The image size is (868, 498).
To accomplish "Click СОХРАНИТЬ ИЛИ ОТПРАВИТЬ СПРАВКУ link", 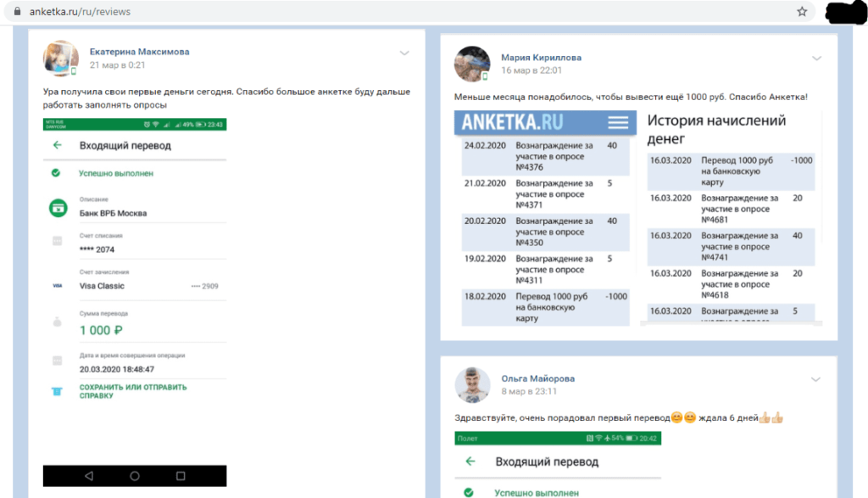I will click(133, 391).
